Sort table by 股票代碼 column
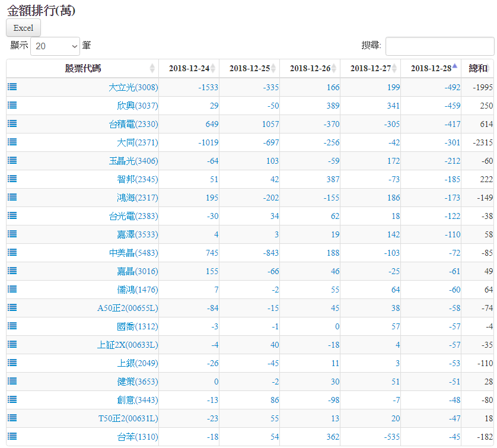The height and width of the screenshot is (448, 497). 82,68
